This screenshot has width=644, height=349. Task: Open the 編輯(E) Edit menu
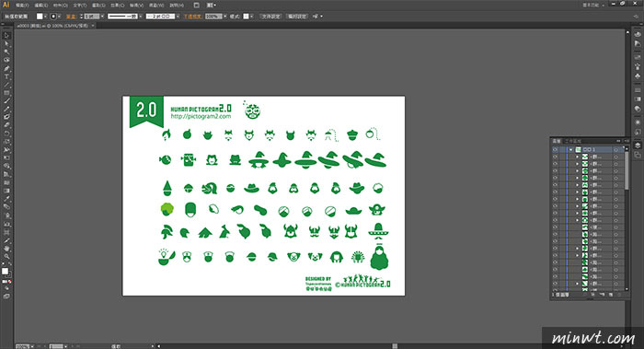click(41, 6)
